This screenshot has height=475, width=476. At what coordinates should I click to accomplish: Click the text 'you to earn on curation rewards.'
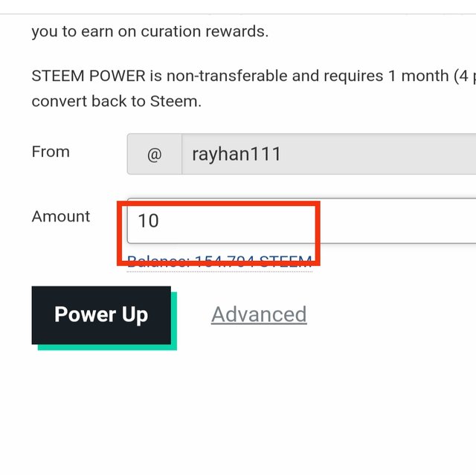150,31
